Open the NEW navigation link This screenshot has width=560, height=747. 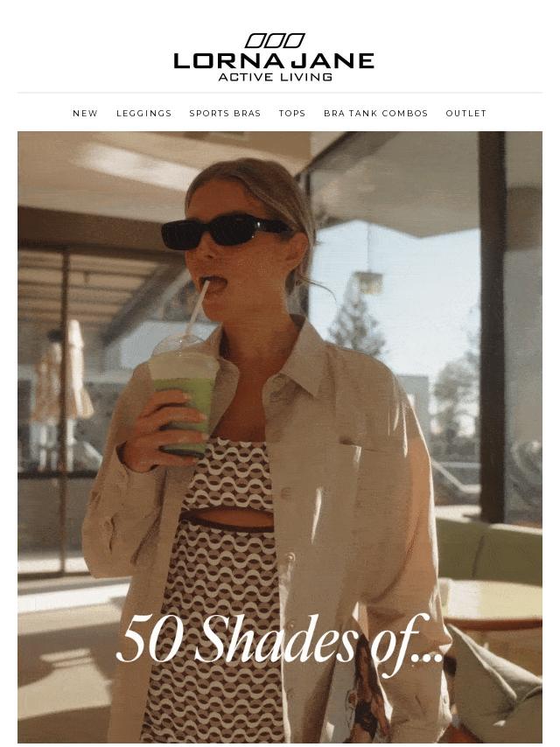point(85,114)
